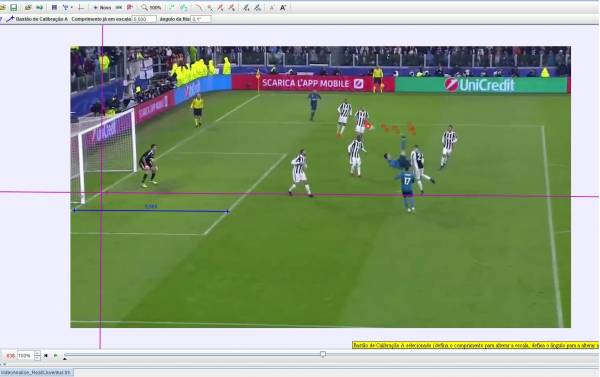
Task: Select the videoanalise Real Juventus tab
Action: (x=37, y=372)
